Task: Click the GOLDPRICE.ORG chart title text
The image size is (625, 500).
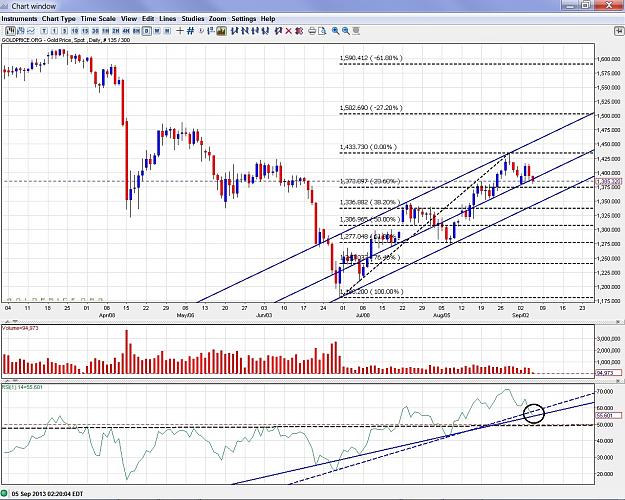Action: 66,40
